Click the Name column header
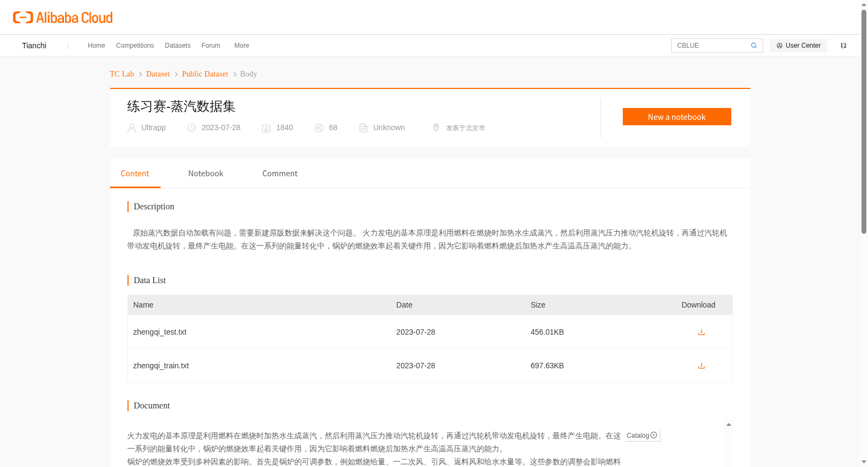 point(143,305)
